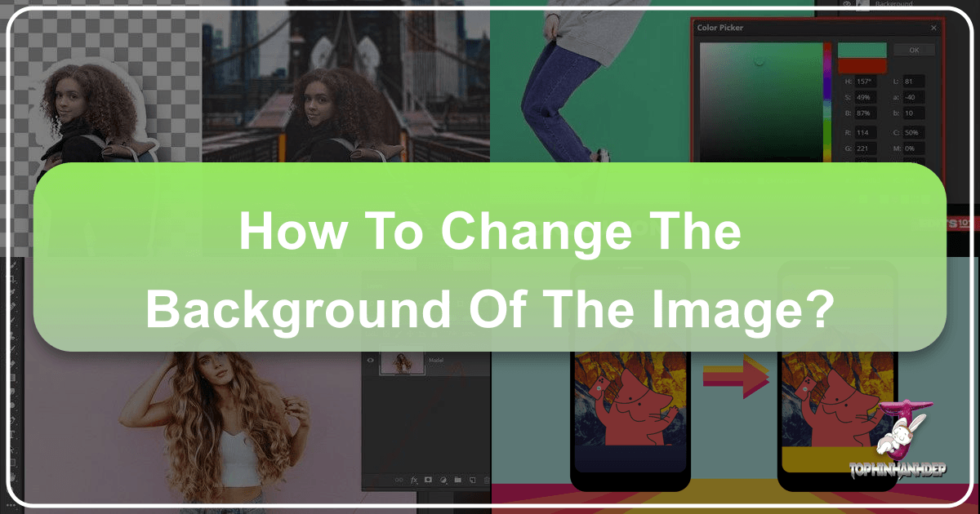Edit the S value field showing 49%
Screen dimensions: 980x514
click(866, 98)
